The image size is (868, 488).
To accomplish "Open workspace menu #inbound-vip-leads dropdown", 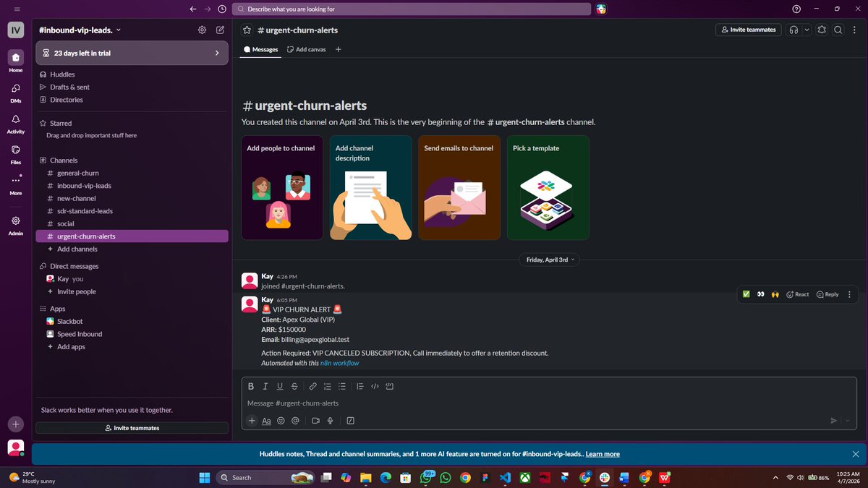I will (80, 30).
